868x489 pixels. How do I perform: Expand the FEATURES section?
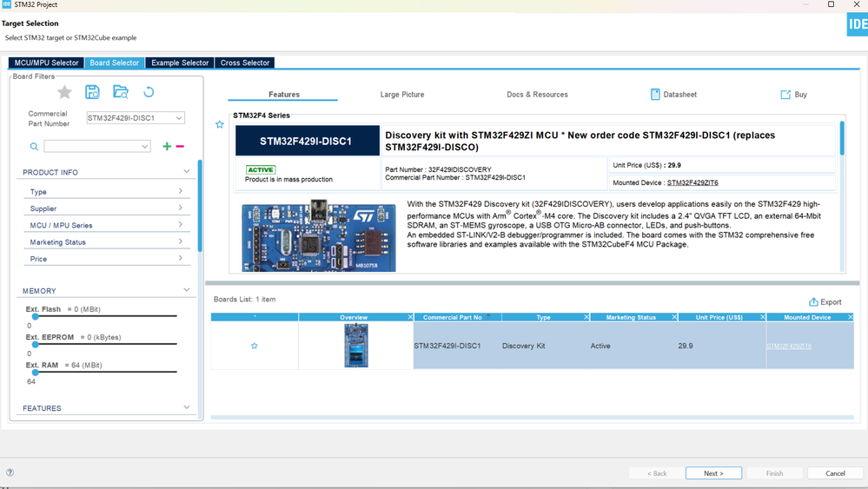187,407
